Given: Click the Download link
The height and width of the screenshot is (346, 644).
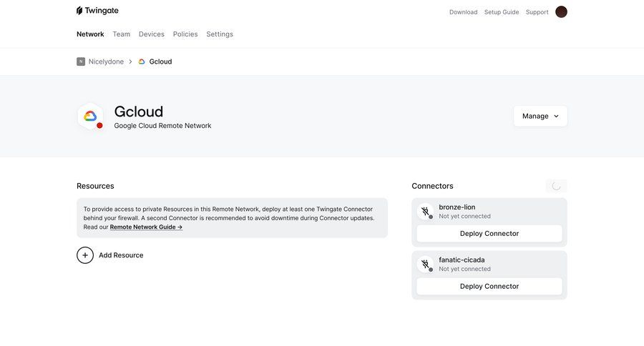Looking at the screenshot, I should 463,12.
